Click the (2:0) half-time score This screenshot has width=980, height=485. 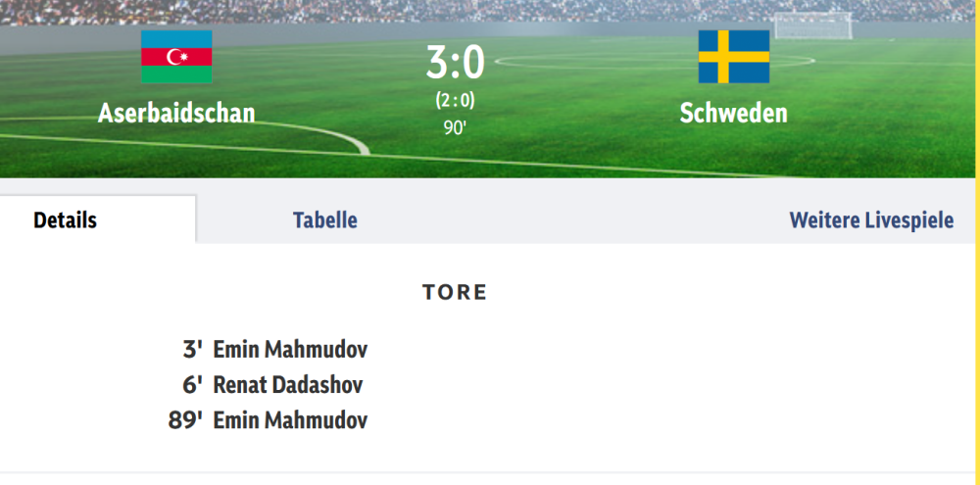(455, 100)
